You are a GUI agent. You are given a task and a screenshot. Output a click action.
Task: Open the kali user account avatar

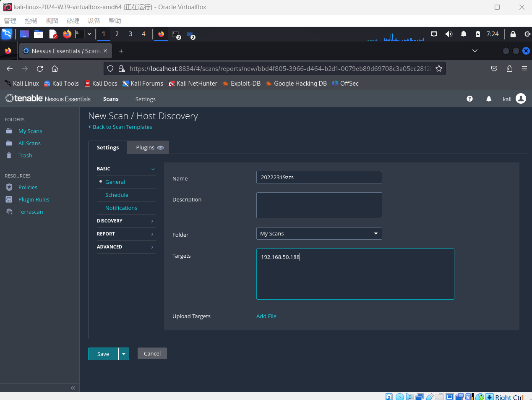[x=521, y=98]
